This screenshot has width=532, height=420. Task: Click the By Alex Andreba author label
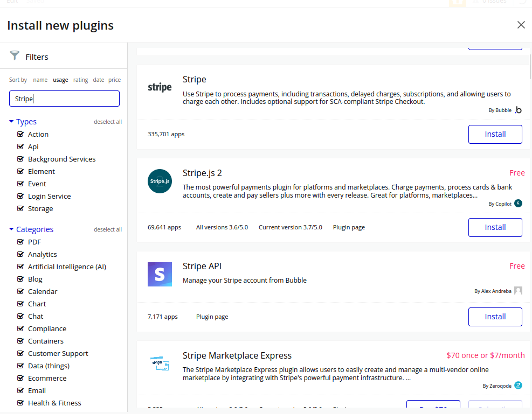tap(493, 291)
